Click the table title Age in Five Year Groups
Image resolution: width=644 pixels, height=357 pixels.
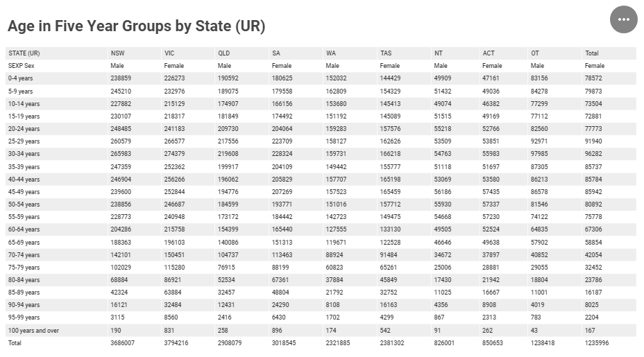pyautogui.click(x=136, y=26)
